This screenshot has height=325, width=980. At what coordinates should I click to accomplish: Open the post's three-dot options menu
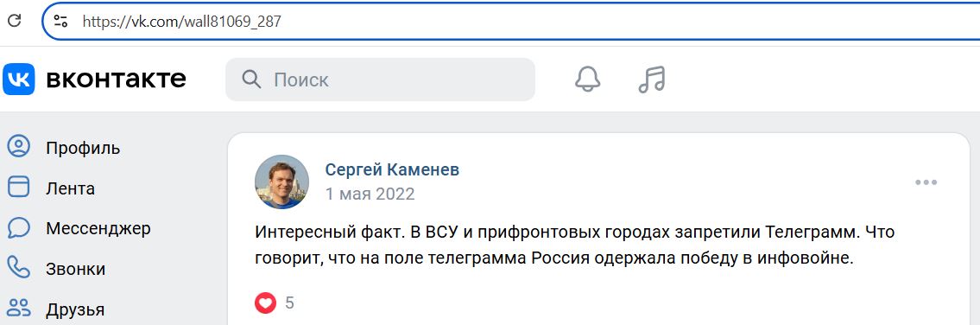[x=926, y=182]
